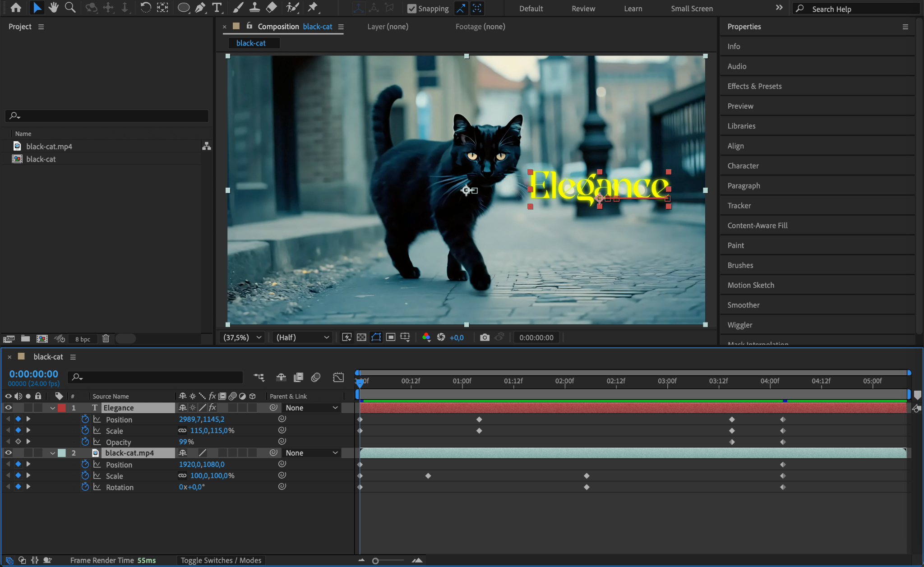Toggle transparency grid in viewer
The height and width of the screenshot is (567, 924).
pos(361,337)
